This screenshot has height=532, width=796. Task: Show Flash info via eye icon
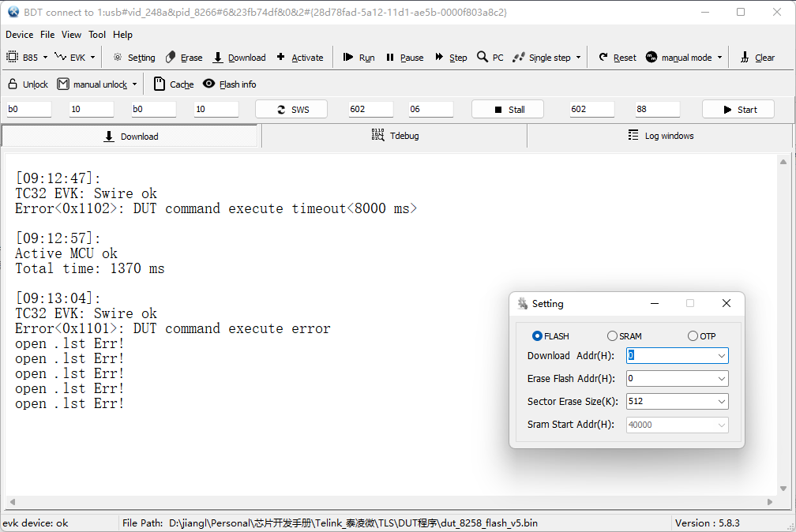[x=230, y=84]
